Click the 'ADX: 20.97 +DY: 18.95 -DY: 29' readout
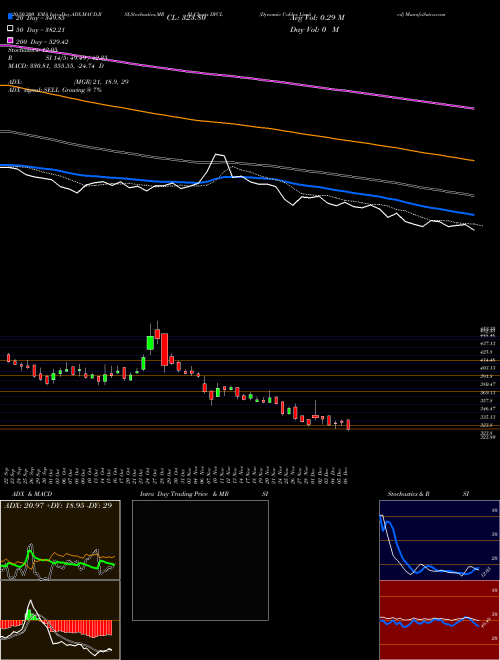 [58, 505]
